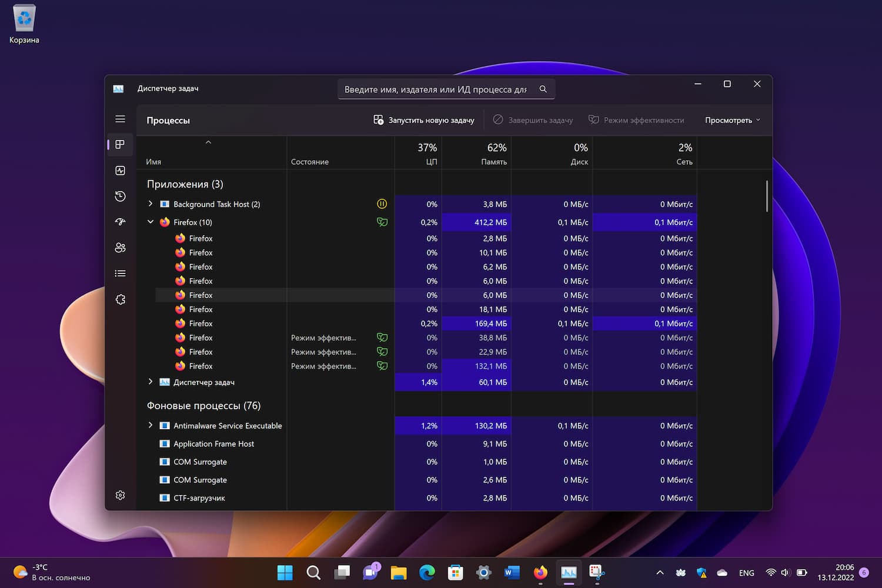This screenshot has width=882, height=588.
Task: Expand Antimalware Service Executable entry
Action: (x=151, y=425)
